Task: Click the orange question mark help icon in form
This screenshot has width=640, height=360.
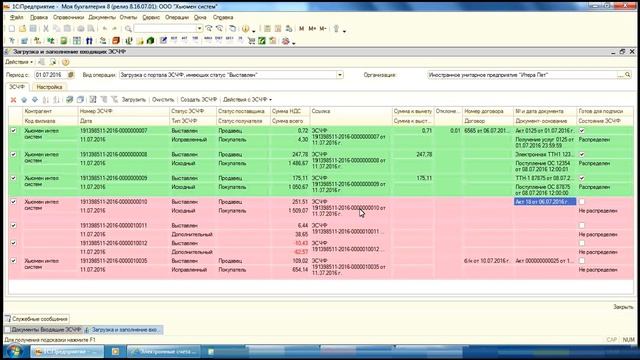Action: [65, 62]
